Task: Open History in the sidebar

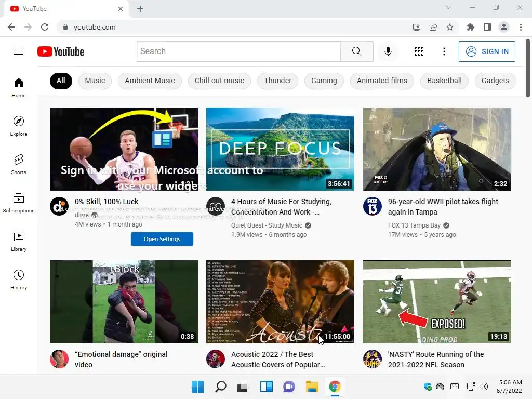Action: point(19,280)
